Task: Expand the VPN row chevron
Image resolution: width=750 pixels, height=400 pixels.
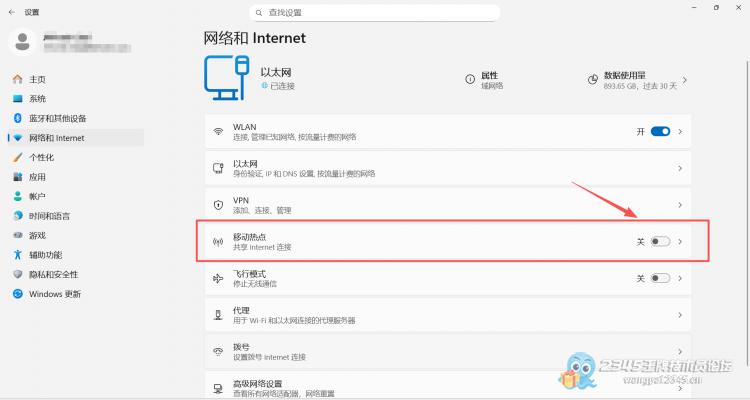Action: click(x=681, y=204)
